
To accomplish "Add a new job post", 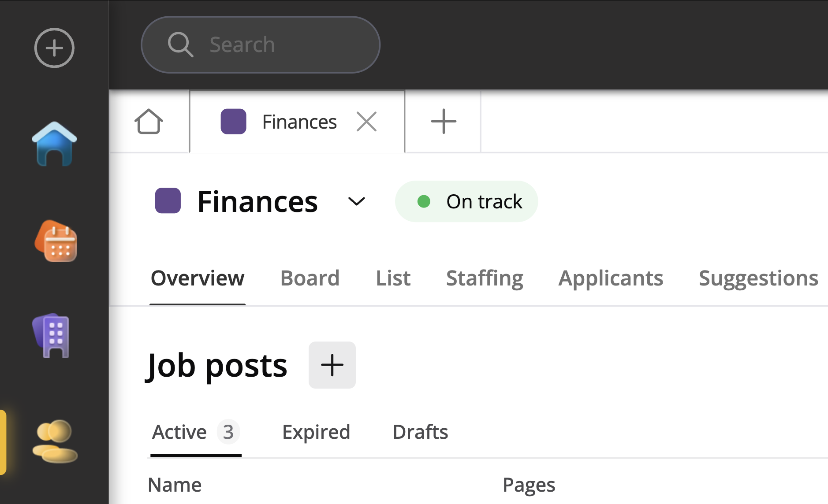I will tap(332, 365).
